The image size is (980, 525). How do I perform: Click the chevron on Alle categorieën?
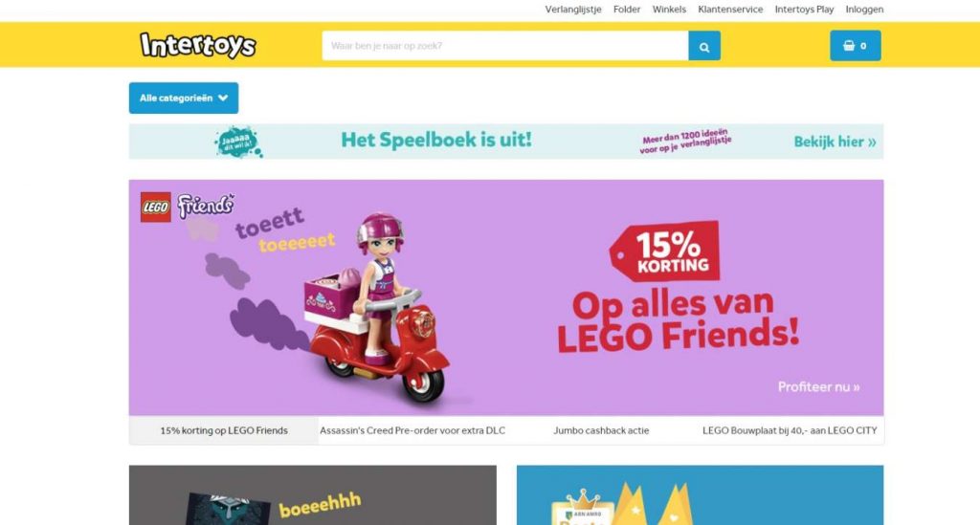pos(223,98)
